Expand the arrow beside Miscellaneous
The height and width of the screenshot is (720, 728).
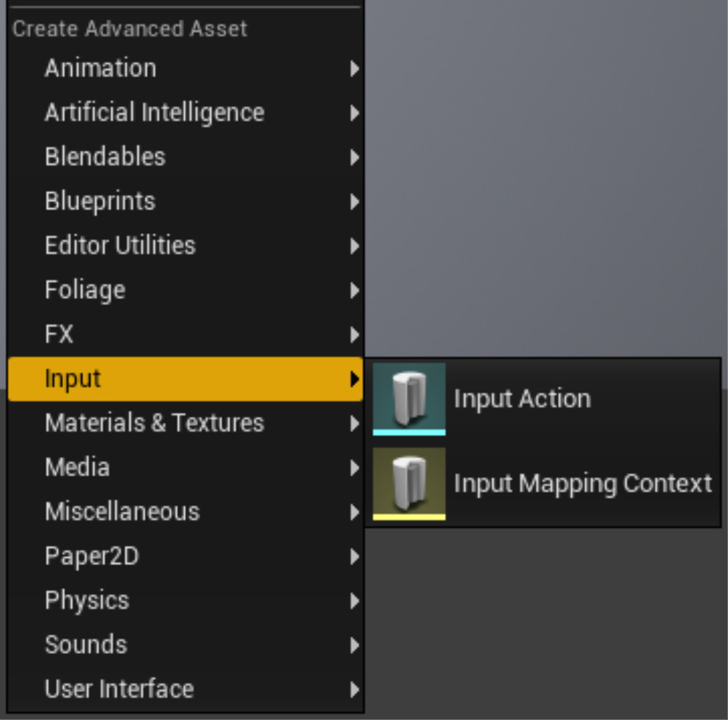coord(355,512)
